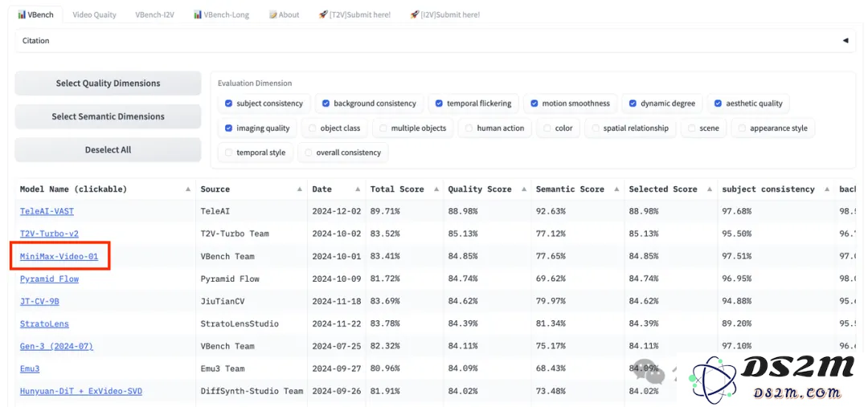Sort by Selected Score column arrow
868x407 pixels.
pyautogui.click(x=709, y=189)
